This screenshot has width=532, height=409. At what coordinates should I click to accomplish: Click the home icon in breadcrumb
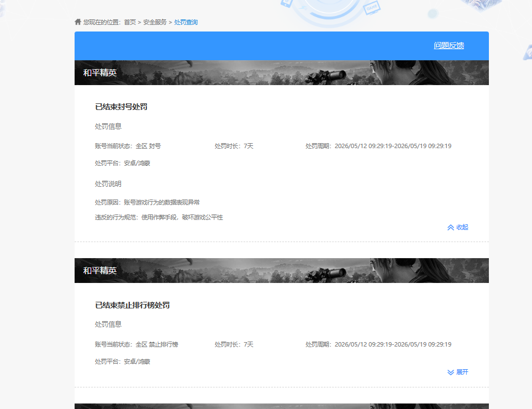coord(78,22)
